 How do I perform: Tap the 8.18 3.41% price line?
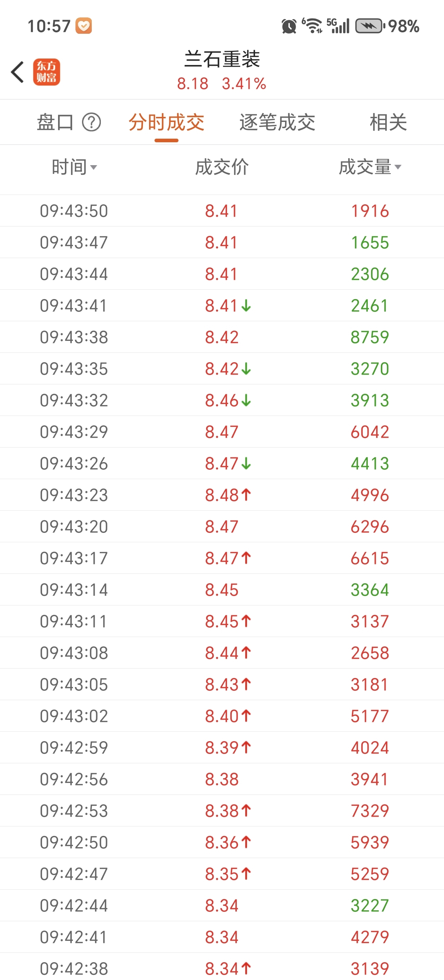click(222, 84)
